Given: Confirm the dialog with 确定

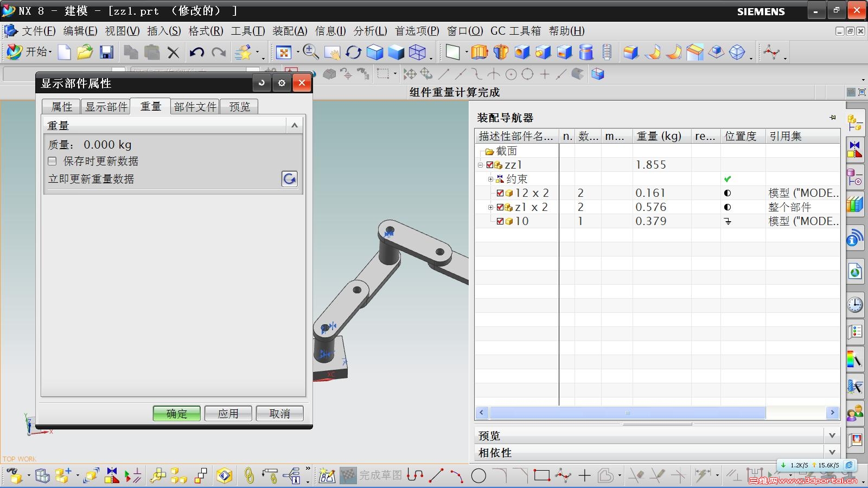Looking at the screenshot, I should [x=177, y=414].
